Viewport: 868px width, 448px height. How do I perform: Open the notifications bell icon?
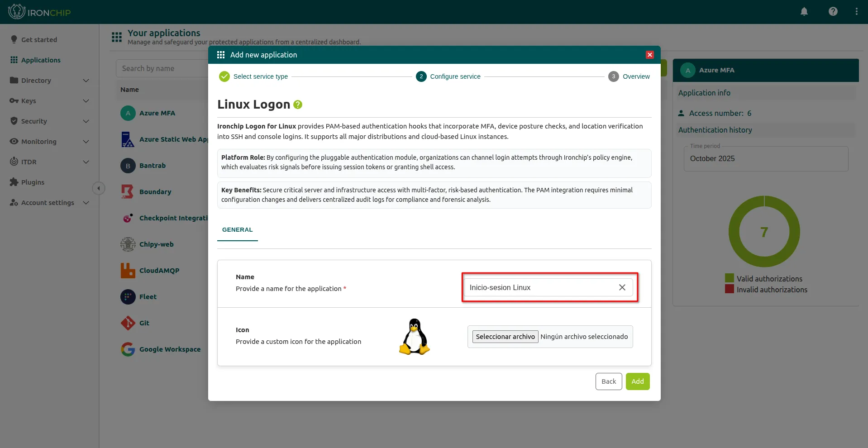point(804,12)
